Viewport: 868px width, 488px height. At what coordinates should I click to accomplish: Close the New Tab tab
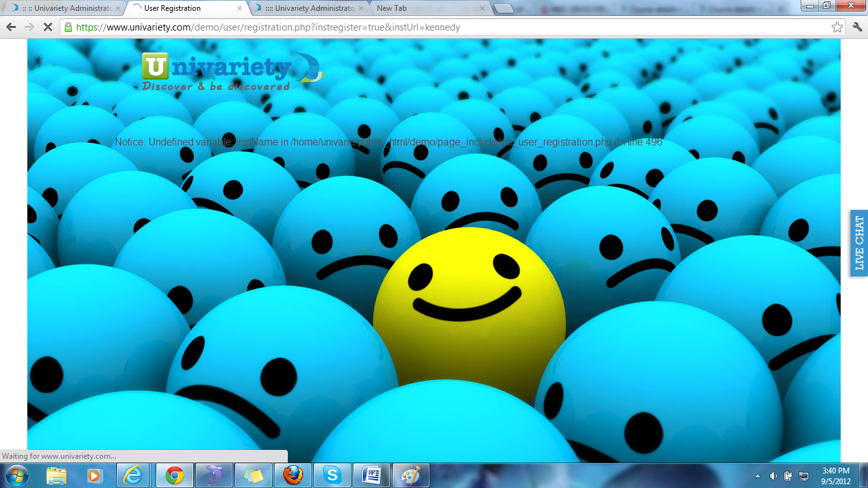[x=482, y=8]
